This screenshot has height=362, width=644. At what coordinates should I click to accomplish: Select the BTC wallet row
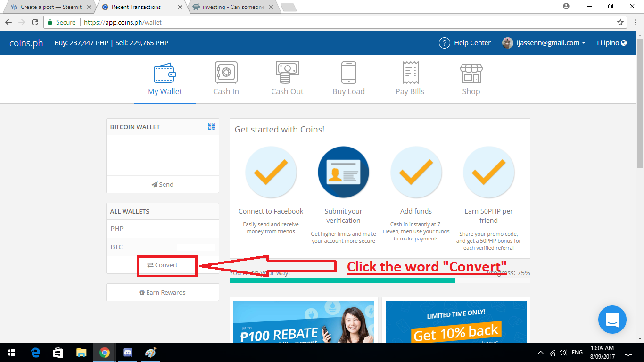pyautogui.click(x=163, y=247)
